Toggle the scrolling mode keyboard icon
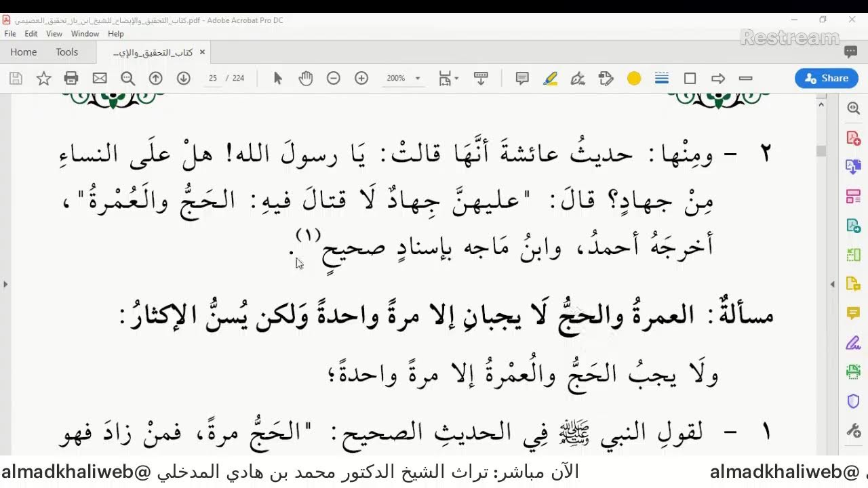 click(481, 79)
